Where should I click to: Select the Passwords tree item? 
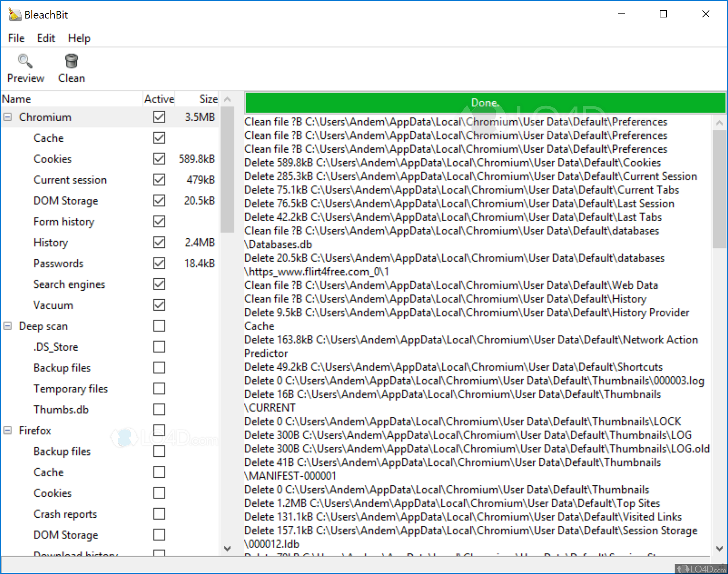click(x=58, y=263)
